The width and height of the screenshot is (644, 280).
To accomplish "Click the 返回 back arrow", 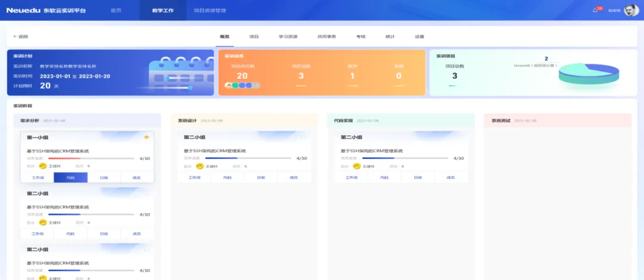I will [20, 36].
